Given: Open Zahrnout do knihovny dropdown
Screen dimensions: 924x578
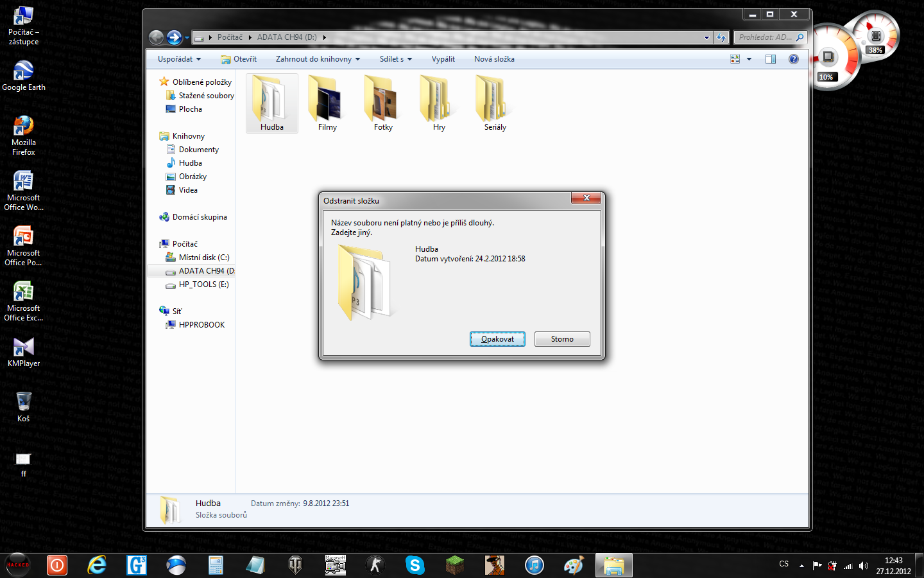Looking at the screenshot, I should click(318, 59).
